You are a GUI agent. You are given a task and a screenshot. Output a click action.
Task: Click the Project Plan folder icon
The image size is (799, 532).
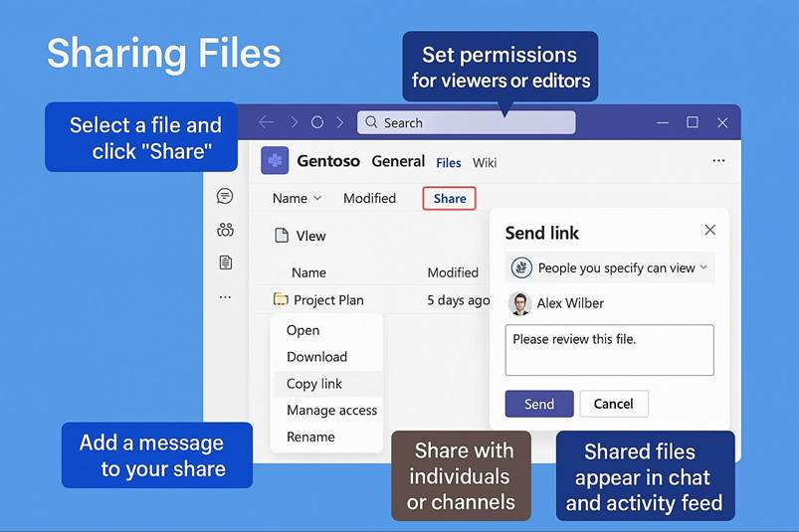(281, 299)
